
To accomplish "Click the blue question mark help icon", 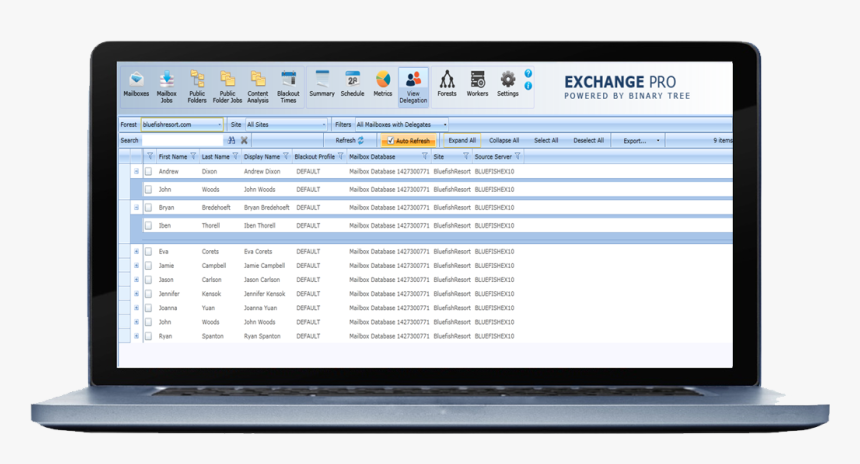I will click(x=528, y=73).
